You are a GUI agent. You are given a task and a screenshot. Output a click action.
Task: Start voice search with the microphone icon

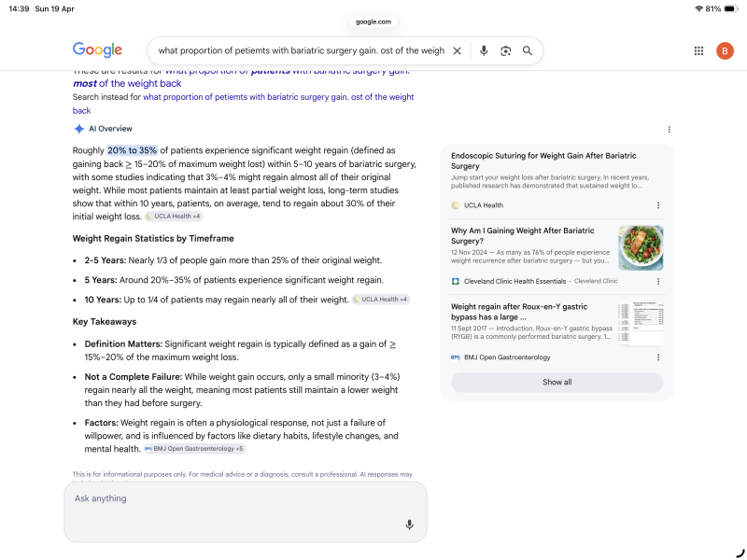(484, 51)
